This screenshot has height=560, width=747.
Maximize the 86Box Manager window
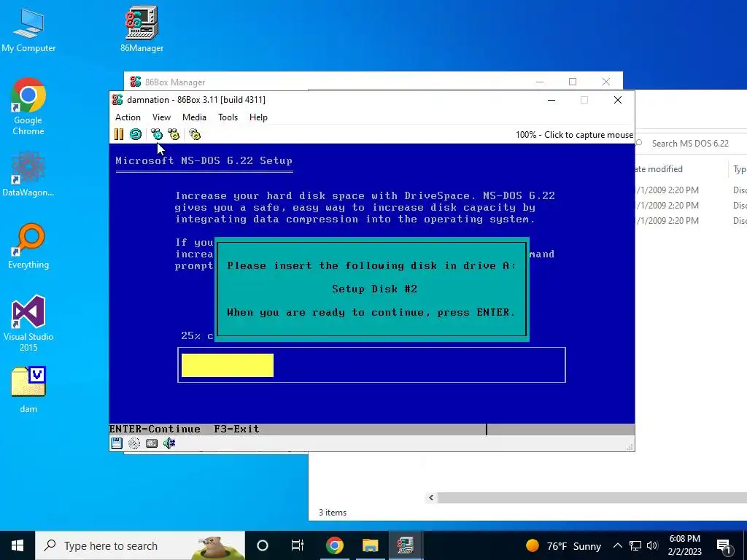573,82
